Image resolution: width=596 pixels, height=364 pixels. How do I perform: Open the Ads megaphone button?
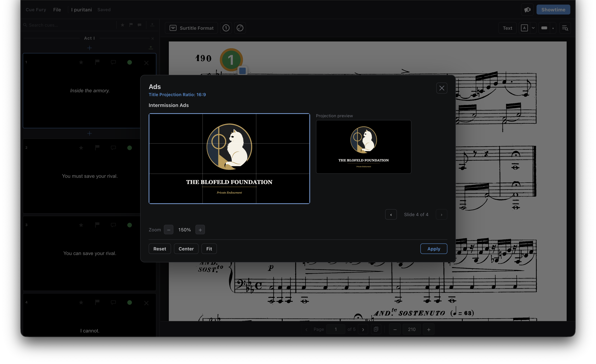click(527, 10)
